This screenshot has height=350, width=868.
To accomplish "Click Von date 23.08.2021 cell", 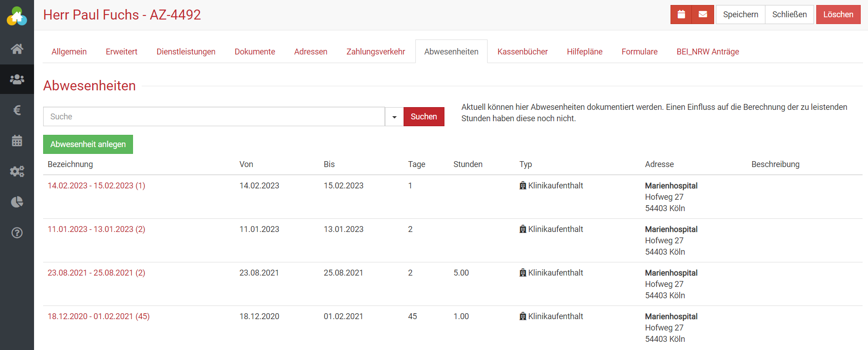I will [259, 273].
